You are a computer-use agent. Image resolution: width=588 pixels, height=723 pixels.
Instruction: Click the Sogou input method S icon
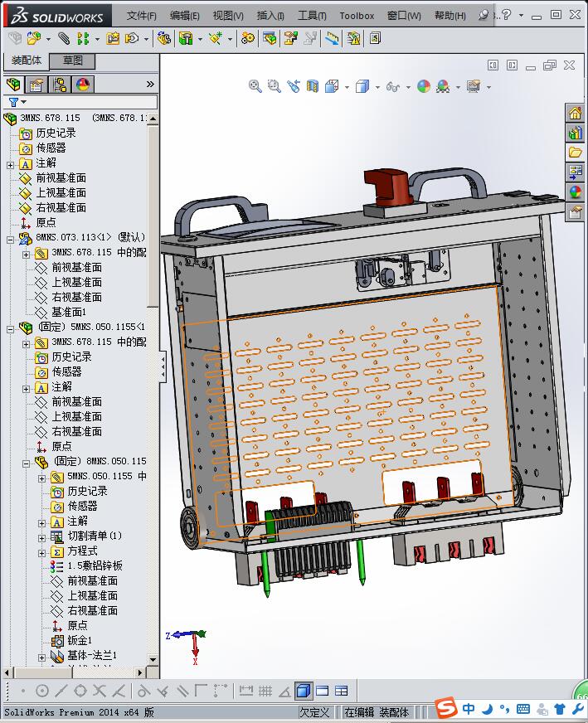click(x=445, y=707)
